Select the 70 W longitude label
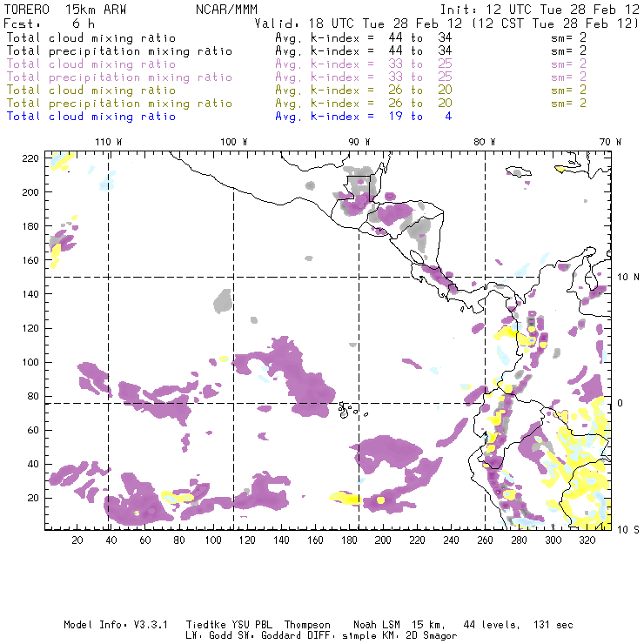This screenshot has height=644, width=644. (x=611, y=142)
